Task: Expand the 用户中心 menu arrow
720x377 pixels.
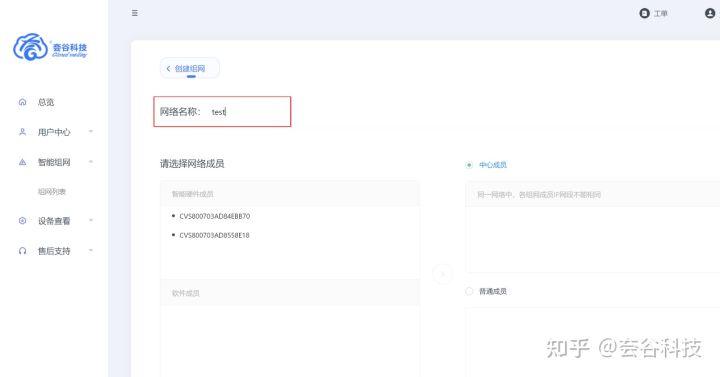Action: 91,132
